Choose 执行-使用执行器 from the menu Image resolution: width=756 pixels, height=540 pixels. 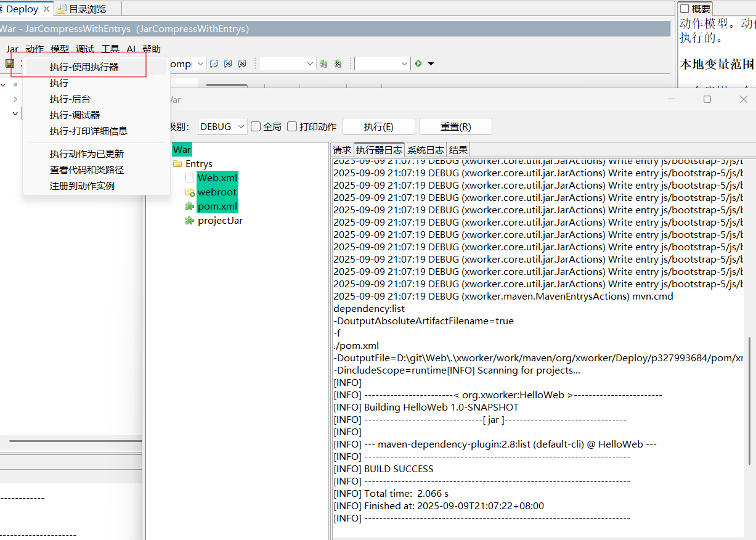click(x=96, y=67)
